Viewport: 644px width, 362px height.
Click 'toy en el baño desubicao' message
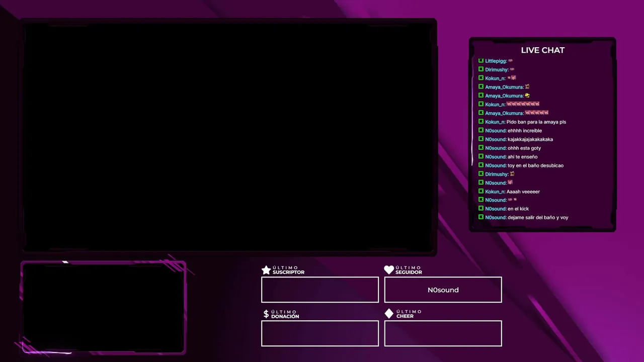(x=535, y=165)
